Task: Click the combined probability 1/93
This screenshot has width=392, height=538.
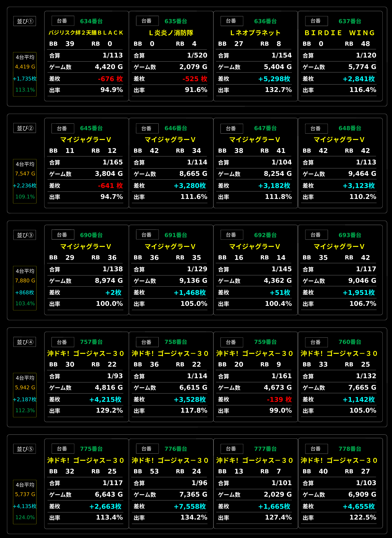Action: (x=115, y=376)
